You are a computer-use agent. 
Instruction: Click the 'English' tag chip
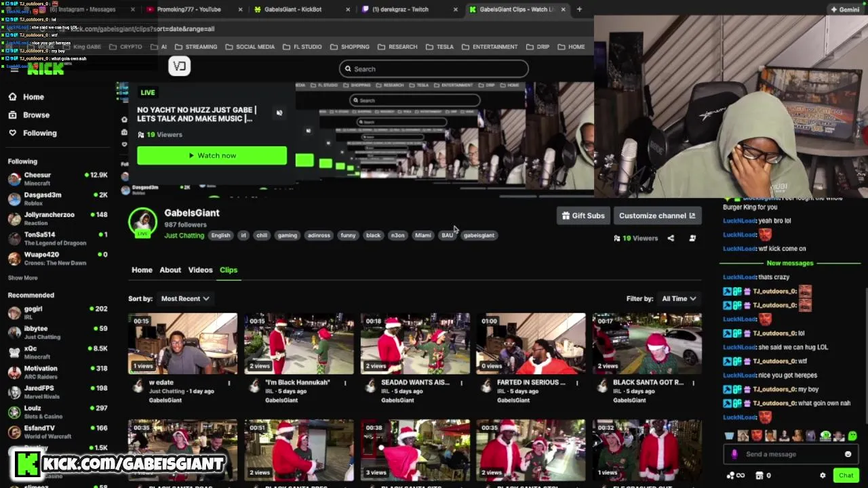[x=220, y=235]
